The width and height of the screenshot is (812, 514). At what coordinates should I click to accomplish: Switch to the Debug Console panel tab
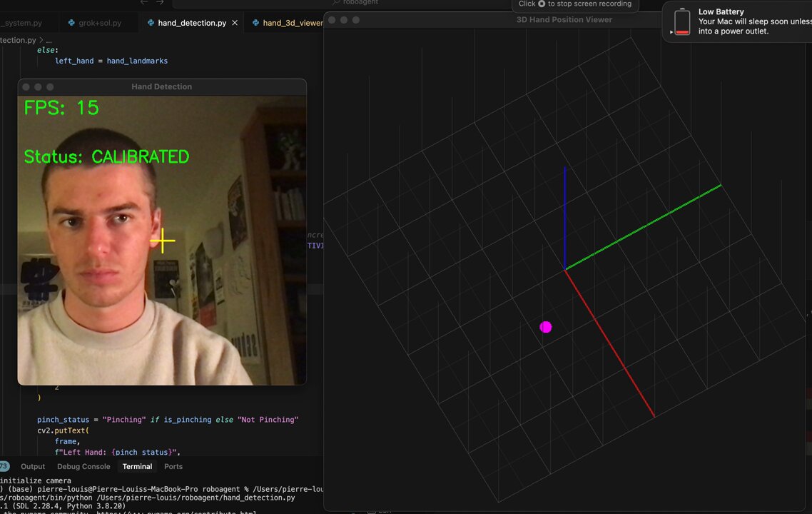83,466
